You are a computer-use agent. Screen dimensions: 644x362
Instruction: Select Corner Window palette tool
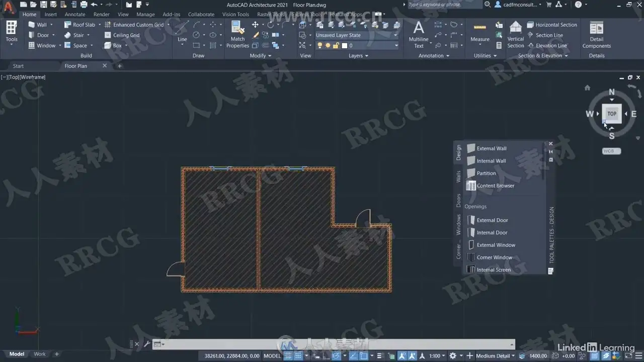pyautogui.click(x=490, y=257)
